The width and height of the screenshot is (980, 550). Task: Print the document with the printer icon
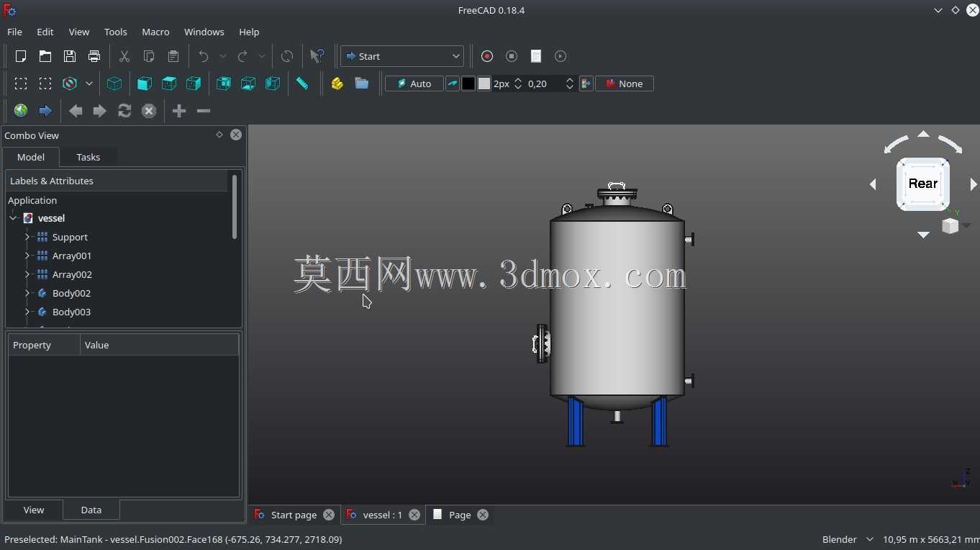pyautogui.click(x=94, y=56)
